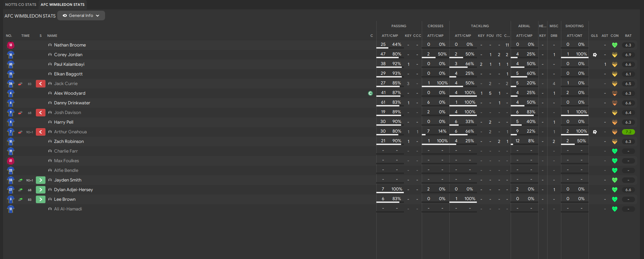Click Paul Kalambayi's assist count

(605, 64)
